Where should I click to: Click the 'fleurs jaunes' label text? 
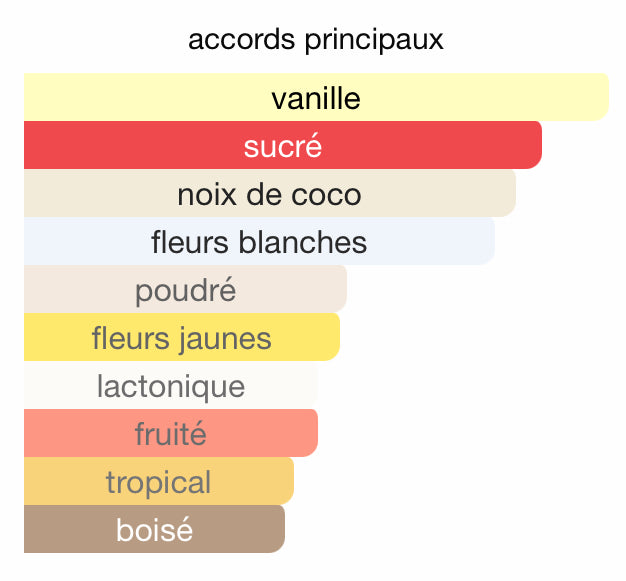pyautogui.click(x=181, y=338)
